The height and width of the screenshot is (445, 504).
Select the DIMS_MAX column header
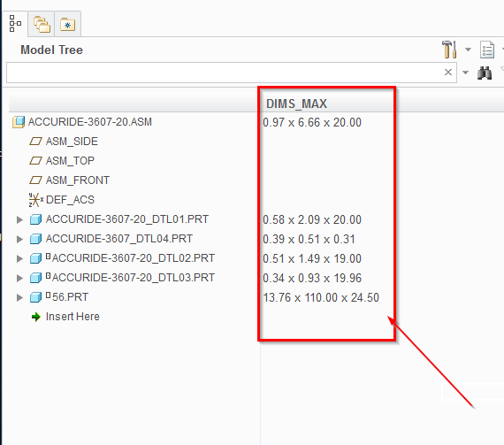click(296, 104)
